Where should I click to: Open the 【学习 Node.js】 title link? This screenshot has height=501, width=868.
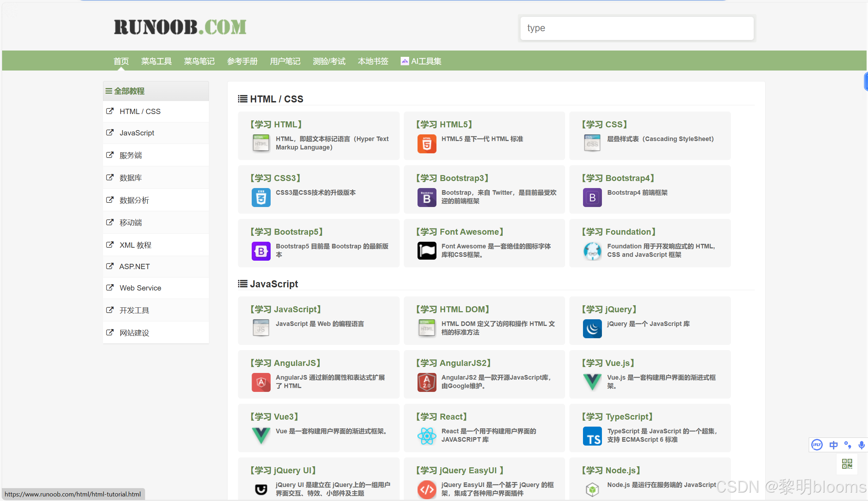[611, 470]
